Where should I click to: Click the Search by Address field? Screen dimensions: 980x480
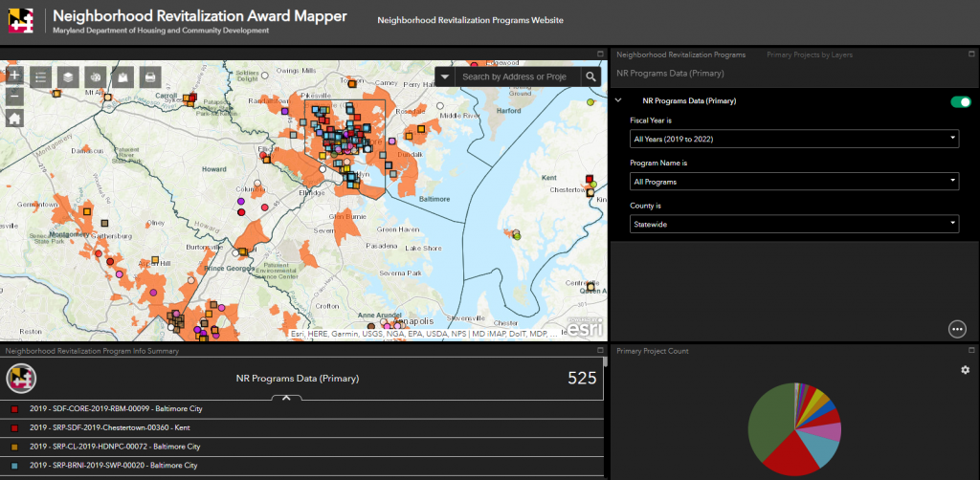(517, 76)
